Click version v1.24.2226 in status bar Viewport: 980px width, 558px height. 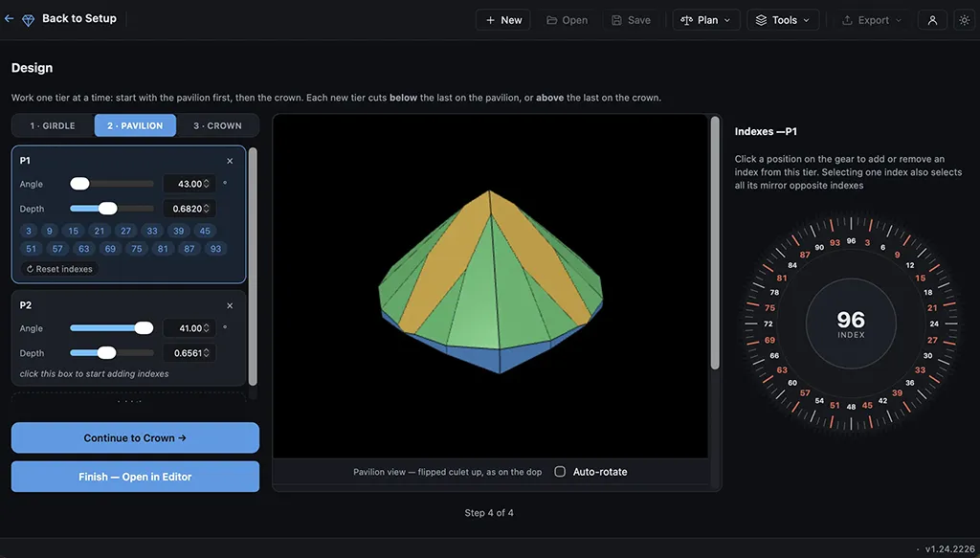(x=950, y=548)
